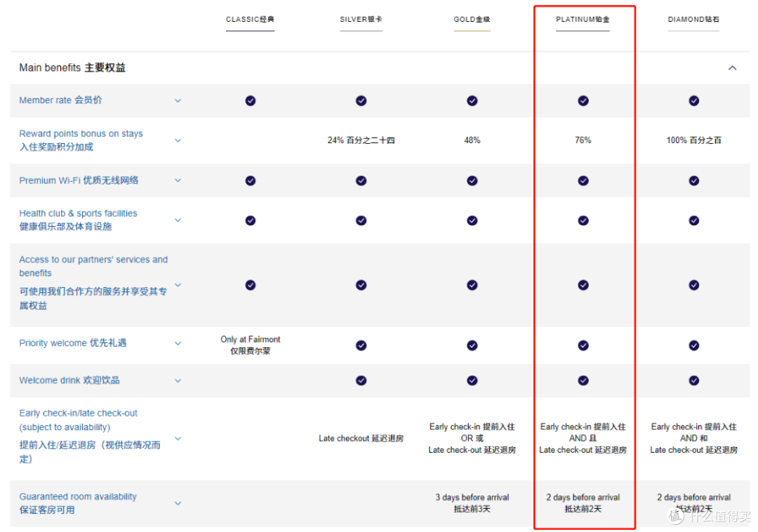Expand Reward points bonus row chevron
The image size is (758, 532).
(x=178, y=140)
